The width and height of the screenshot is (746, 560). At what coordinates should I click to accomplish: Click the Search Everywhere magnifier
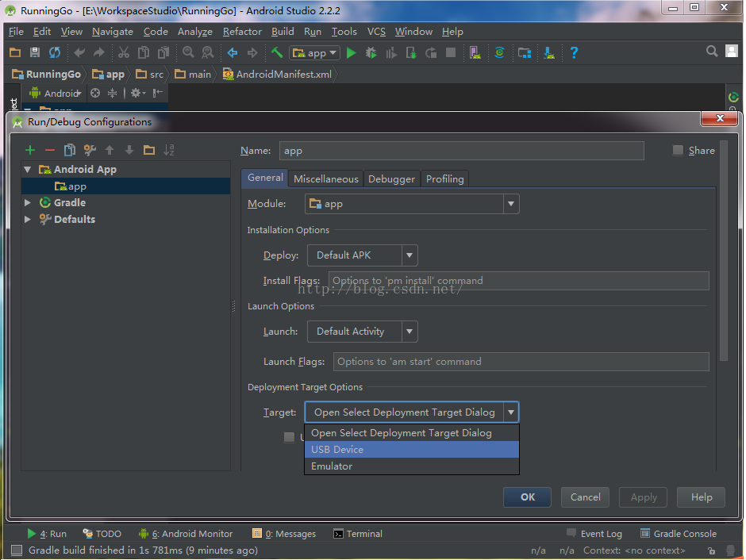tap(712, 51)
